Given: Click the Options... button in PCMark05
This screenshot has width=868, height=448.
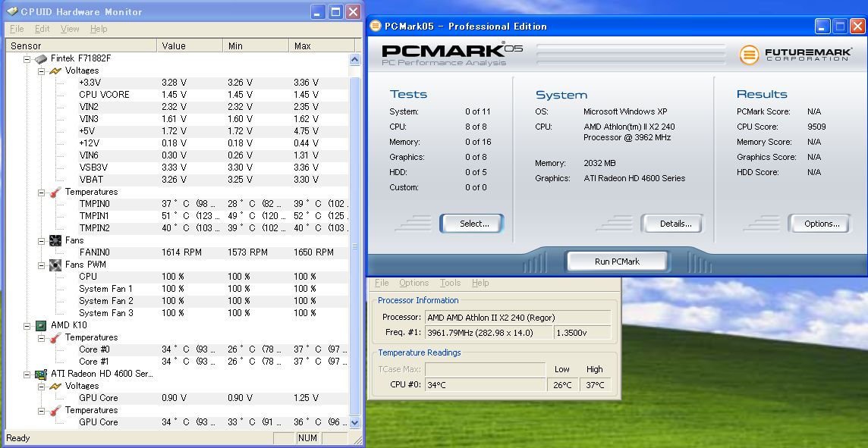Looking at the screenshot, I should (x=819, y=224).
